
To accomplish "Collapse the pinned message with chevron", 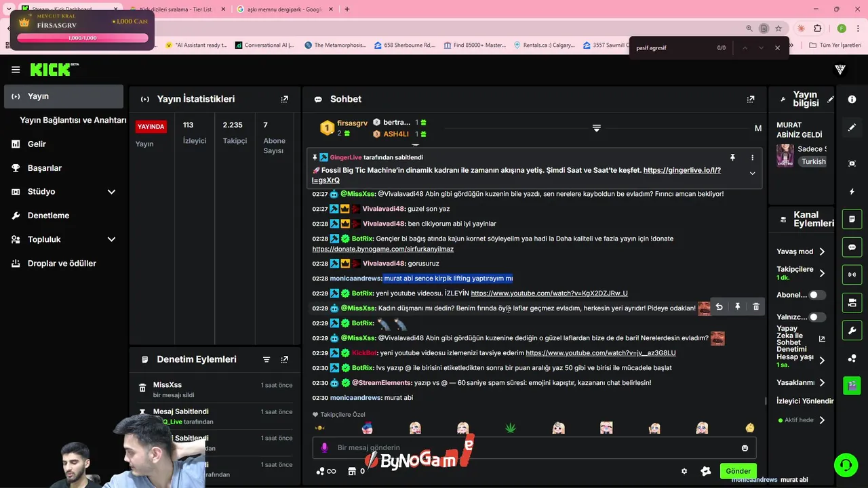I will pos(752,174).
